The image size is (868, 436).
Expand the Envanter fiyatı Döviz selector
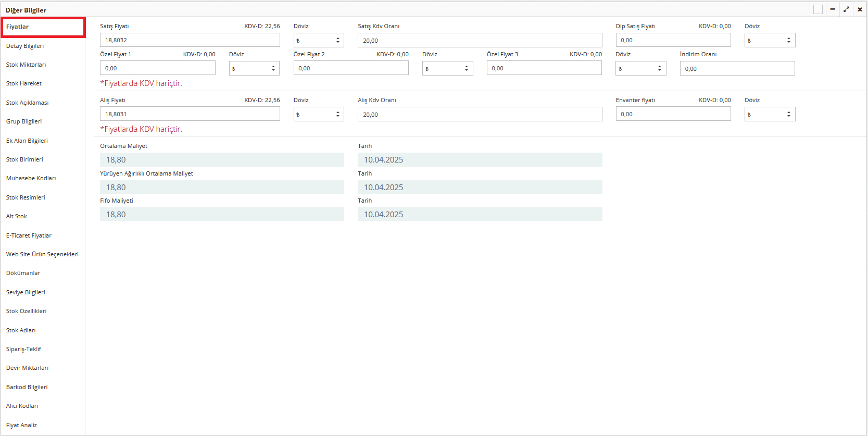point(770,115)
